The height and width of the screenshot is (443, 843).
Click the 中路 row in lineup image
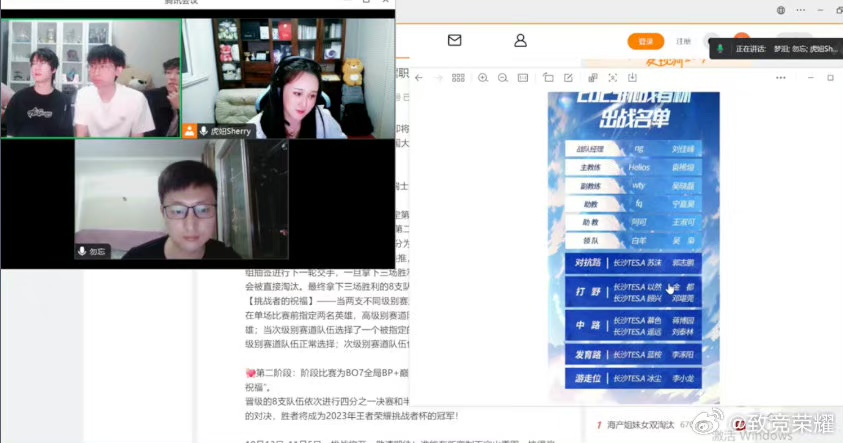[x=633, y=326]
